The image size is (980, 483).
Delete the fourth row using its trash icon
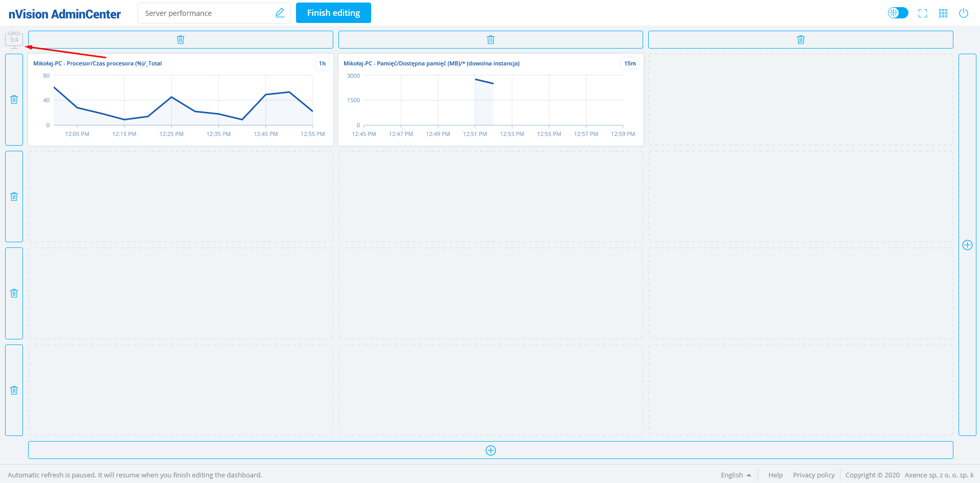(14, 390)
